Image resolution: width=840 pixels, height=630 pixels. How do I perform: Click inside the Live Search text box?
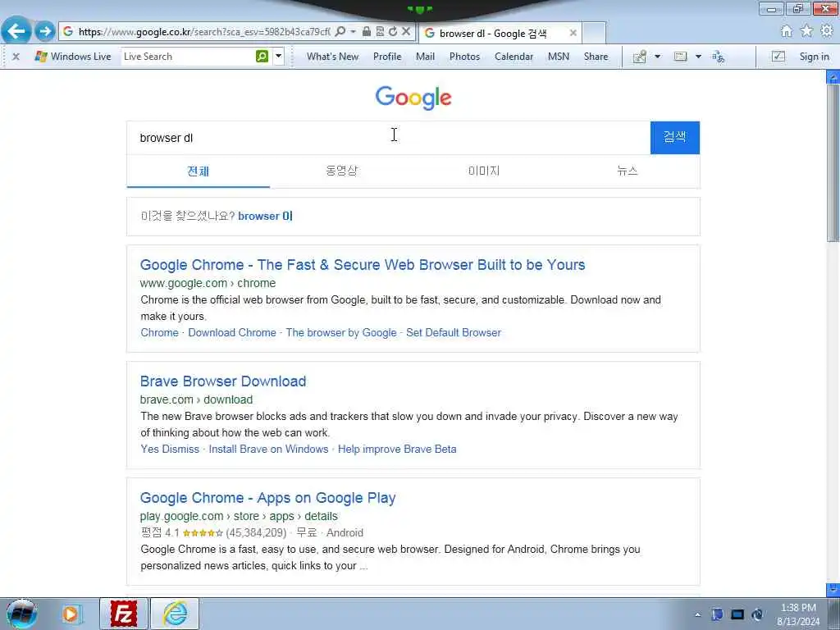[x=188, y=57]
